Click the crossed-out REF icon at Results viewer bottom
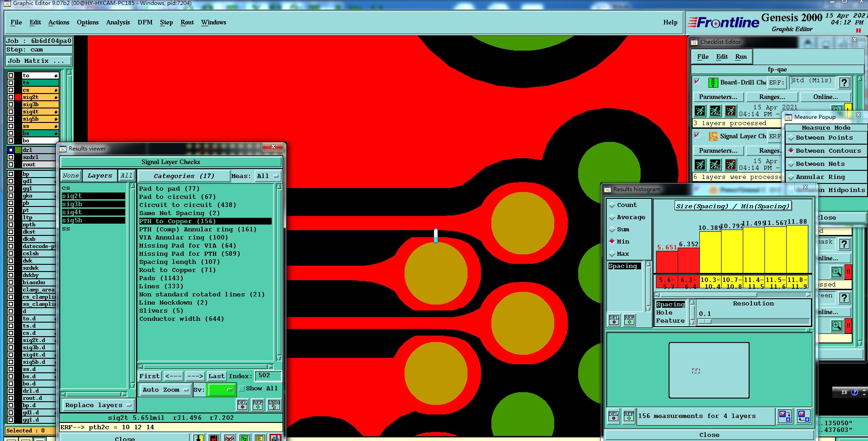The width and height of the screenshot is (868, 441). point(229,438)
